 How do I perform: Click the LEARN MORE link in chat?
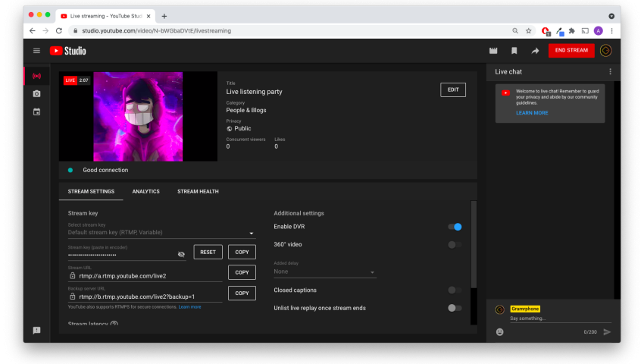(x=532, y=113)
